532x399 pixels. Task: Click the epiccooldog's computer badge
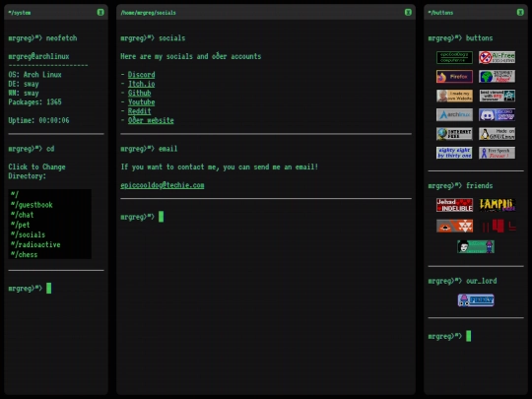point(454,57)
